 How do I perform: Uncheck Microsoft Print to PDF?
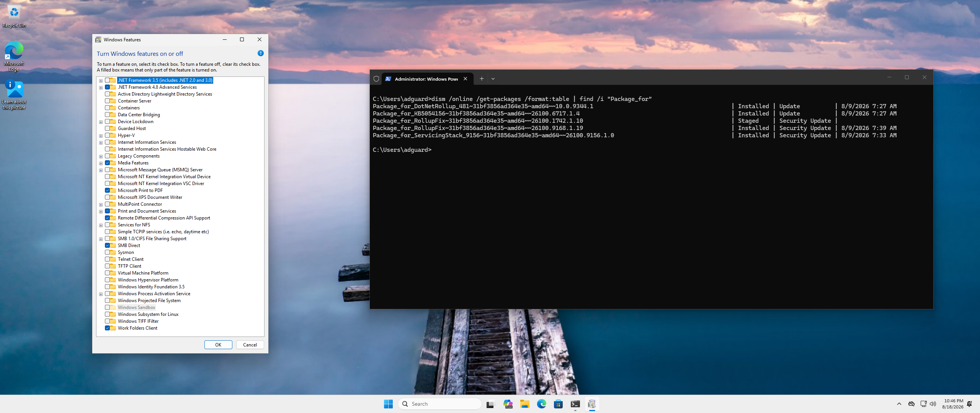click(x=108, y=190)
